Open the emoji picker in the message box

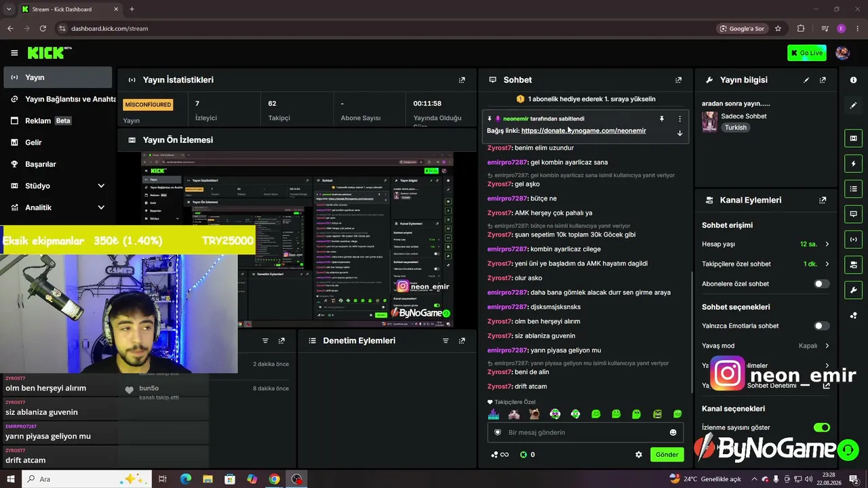[673, 432]
